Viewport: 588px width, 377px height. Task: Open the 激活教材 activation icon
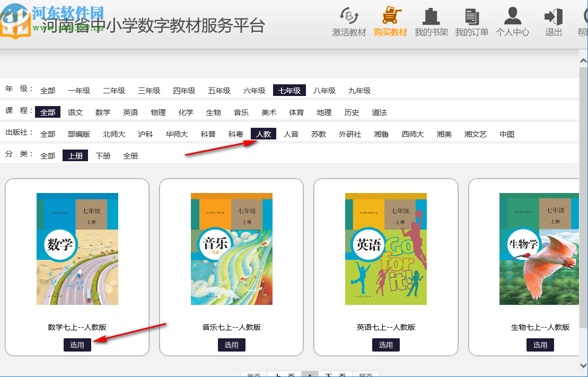[349, 20]
